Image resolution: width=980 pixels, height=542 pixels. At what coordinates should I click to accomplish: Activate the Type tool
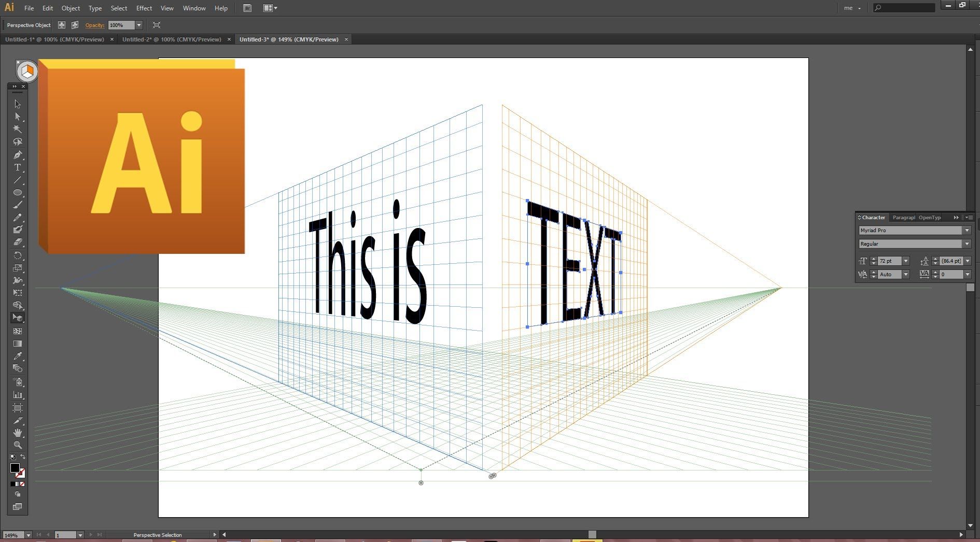pyautogui.click(x=18, y=167)
